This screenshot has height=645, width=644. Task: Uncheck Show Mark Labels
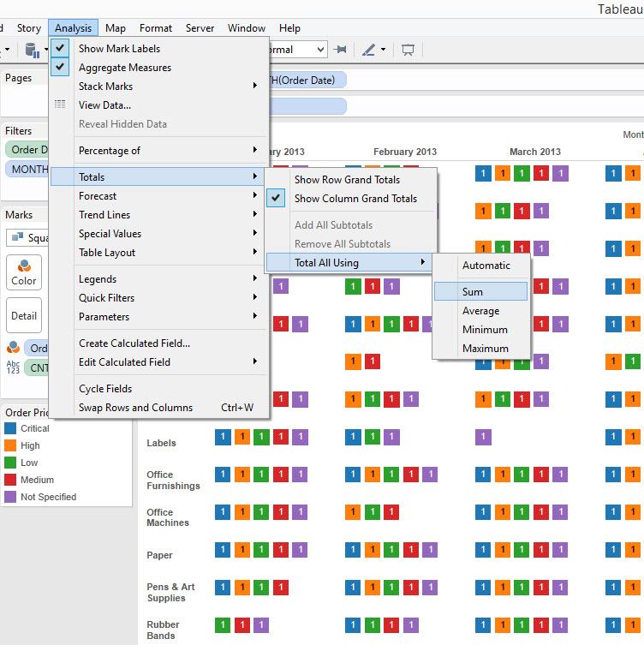(119, 49)
